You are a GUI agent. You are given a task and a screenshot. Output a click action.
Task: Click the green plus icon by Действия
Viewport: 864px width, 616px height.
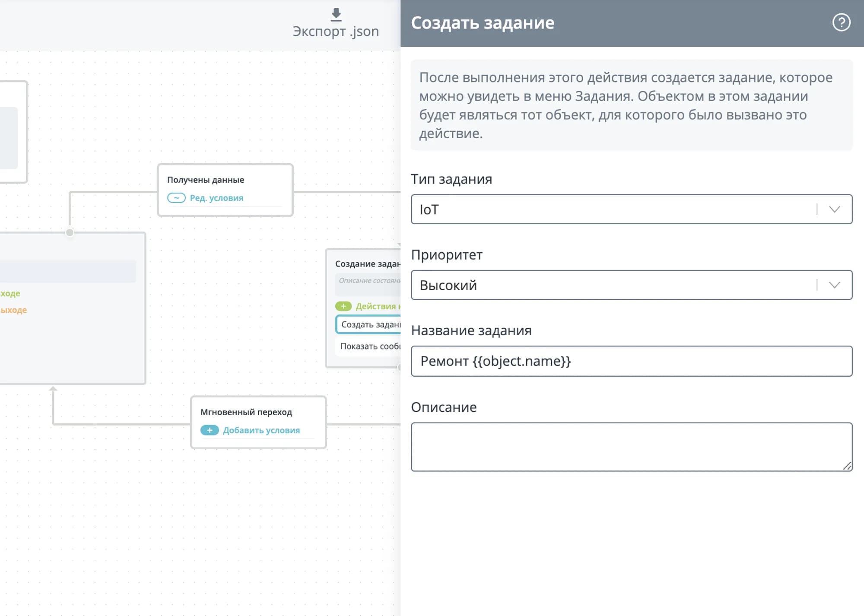343,306
